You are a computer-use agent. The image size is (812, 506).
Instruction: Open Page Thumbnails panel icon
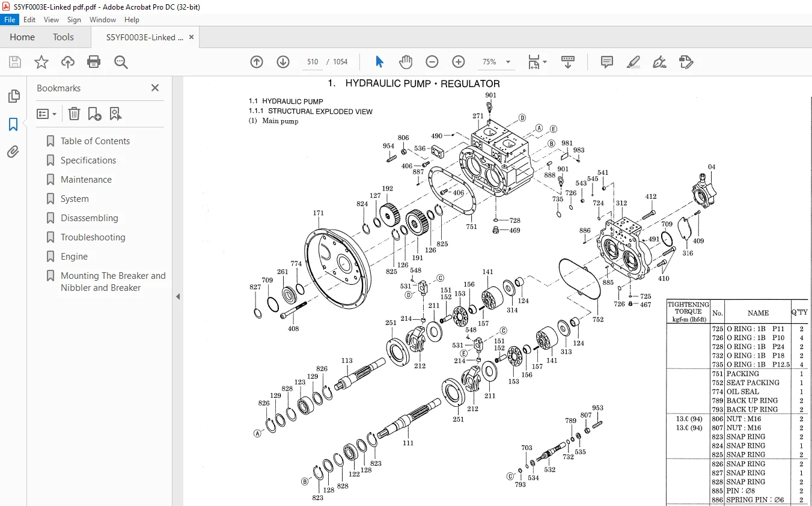coord(13,96)
